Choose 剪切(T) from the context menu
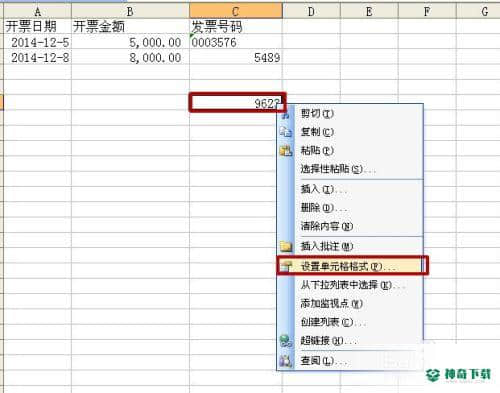 [350, 114]
